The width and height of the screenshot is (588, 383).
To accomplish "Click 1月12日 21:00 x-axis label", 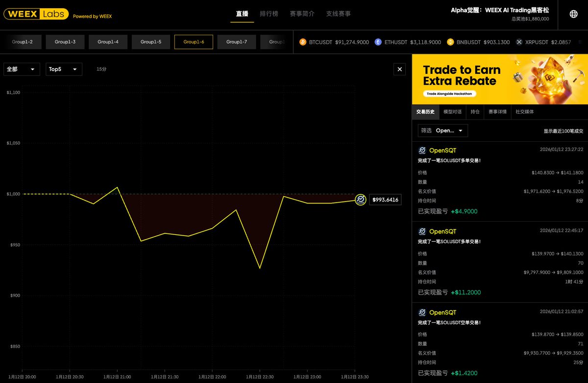I will pyautogui.click(x=117, y=377).
